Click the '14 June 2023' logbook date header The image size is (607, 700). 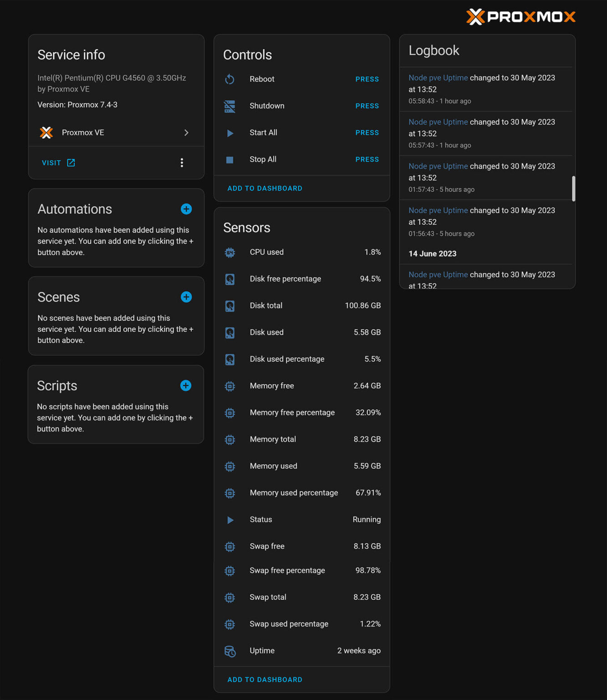click(x=432, y=254)
